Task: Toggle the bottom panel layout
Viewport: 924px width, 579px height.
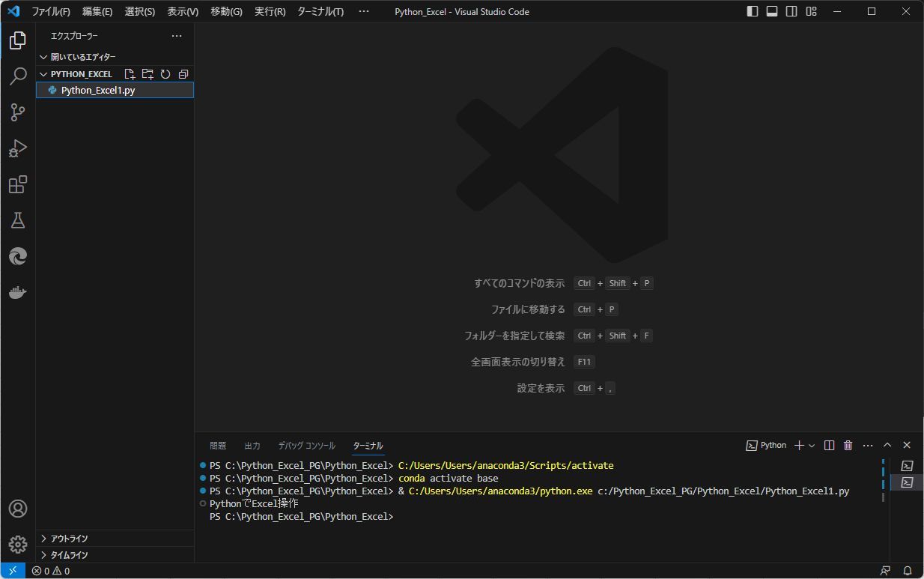Action: pyautogui.click(x=772, y=11)
